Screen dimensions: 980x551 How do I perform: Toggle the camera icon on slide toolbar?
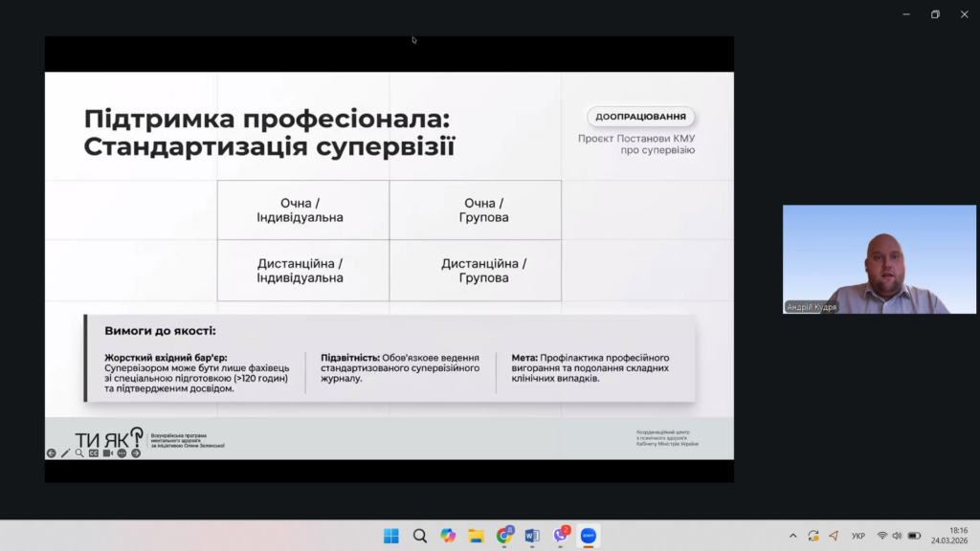tap(107, 453)
